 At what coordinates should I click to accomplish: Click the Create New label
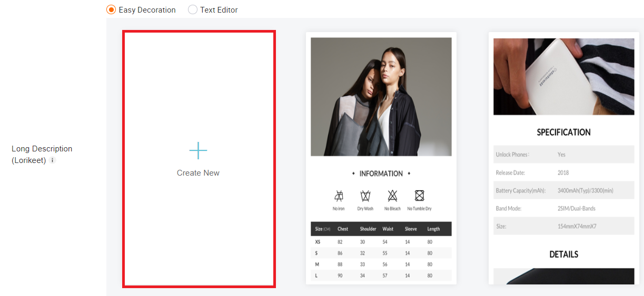tap(198, 173)
